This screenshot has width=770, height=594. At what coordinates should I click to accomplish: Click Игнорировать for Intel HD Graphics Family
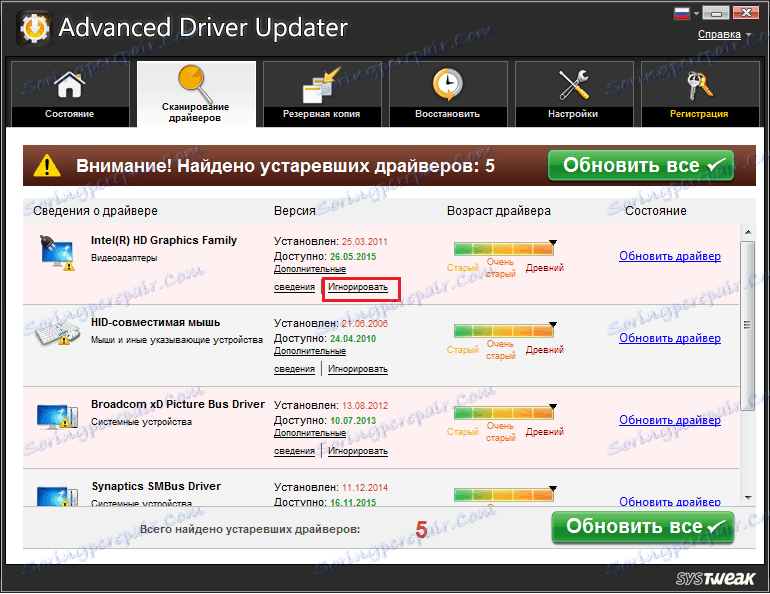coord(358,287)
